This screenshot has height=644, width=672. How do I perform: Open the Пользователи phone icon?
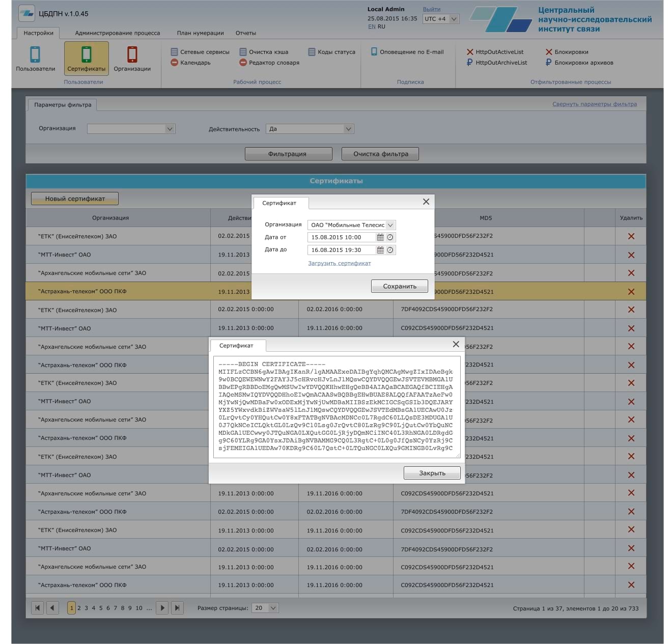coord(35,54)
